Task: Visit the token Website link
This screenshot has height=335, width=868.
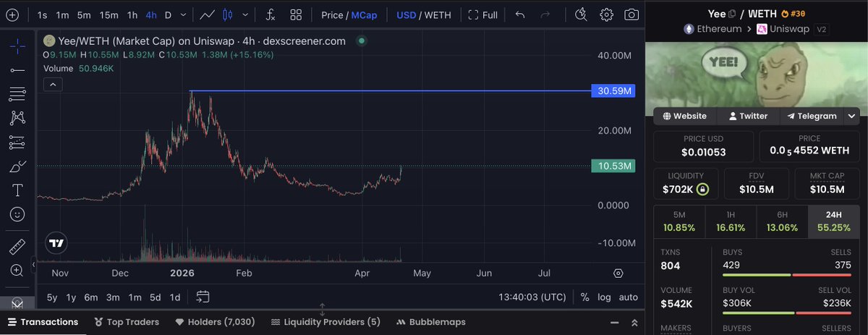Action: pos(684,116)
